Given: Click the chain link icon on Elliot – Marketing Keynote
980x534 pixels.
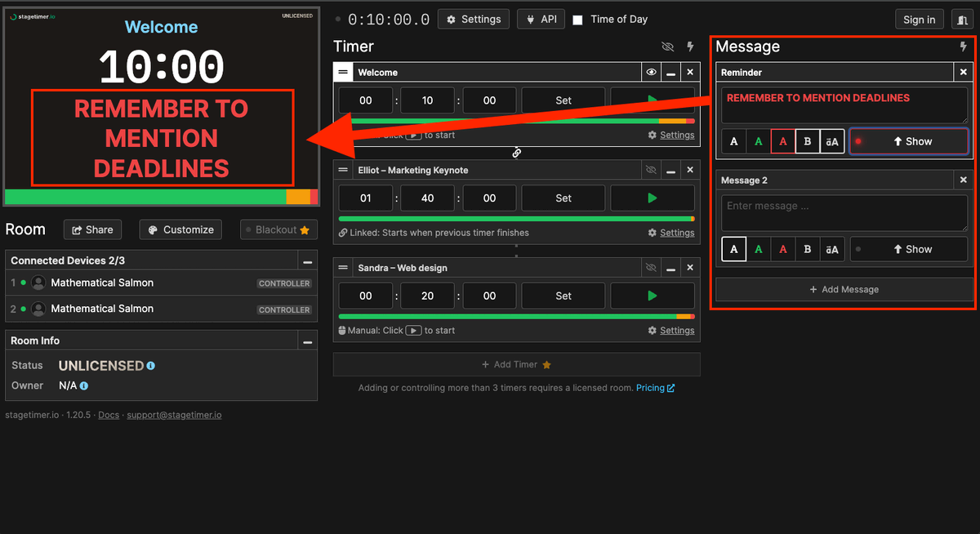Looking at the screenshot, I should pos(516,153).
